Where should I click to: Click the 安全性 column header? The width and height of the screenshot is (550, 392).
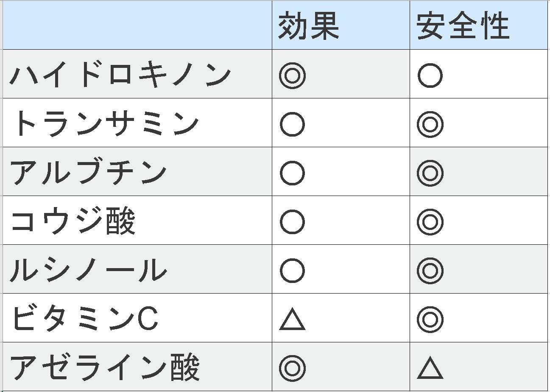tap(463, 27)
